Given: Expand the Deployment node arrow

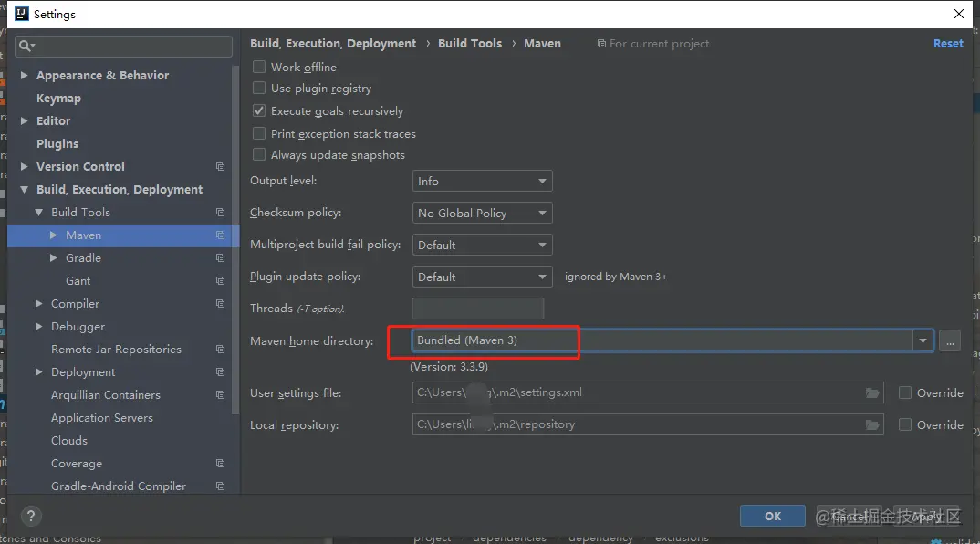Looking at the screenshot, I should coord(38,372).
